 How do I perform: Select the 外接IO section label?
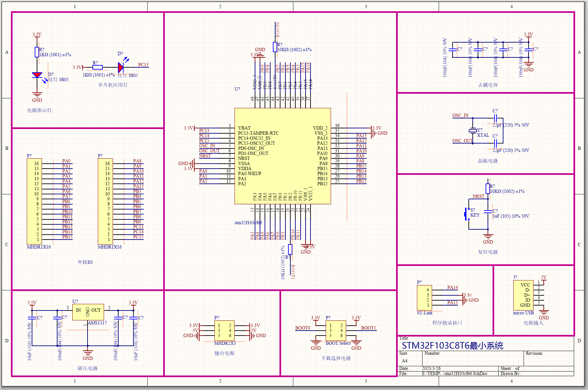pos(85,262)
